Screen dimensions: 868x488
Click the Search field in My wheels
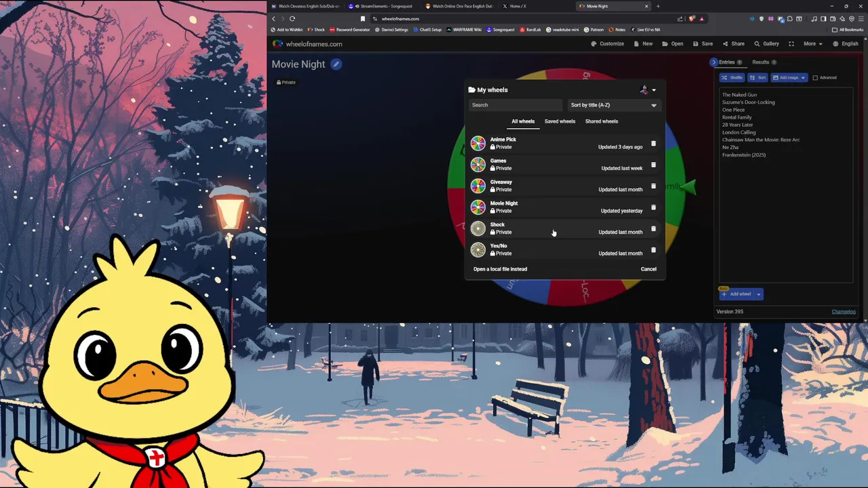click(x=515, y=105)
